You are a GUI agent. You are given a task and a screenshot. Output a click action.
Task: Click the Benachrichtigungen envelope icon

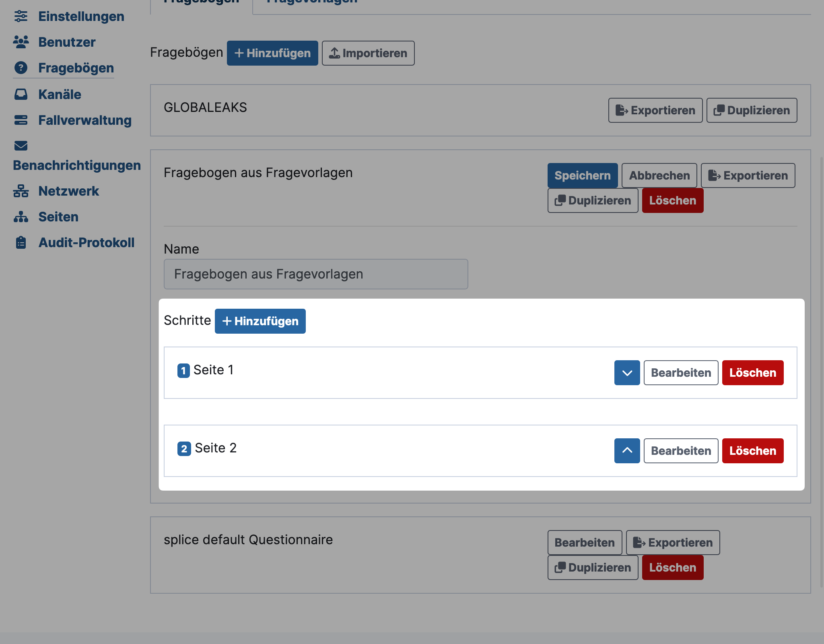21,146
